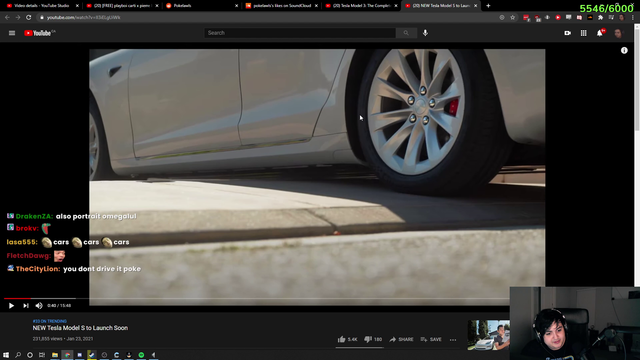This screenshot has width=640, height=360.
Task: Open the next-video thumbnail with Tesla
Action: coord(489,335)
